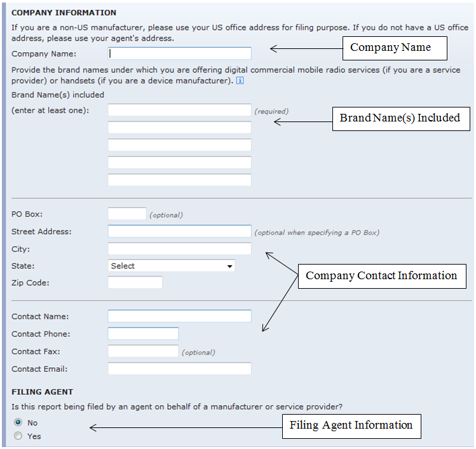Image resolution: width=476 pixels, height=449 pixels.
Task: Click the second Brand Name input field
Action: click(180, 128)
